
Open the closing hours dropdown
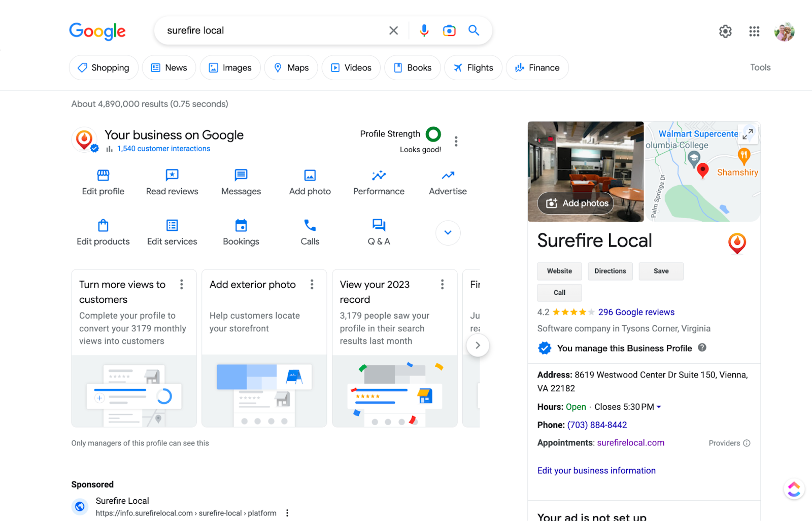(659, 406)
